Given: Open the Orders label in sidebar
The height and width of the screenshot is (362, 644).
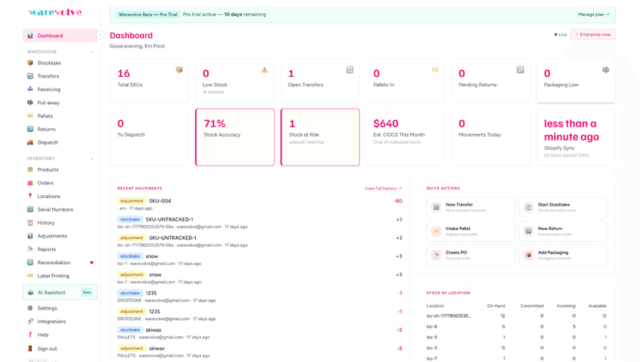Looking at the screenshot, I should pos(45,183).
